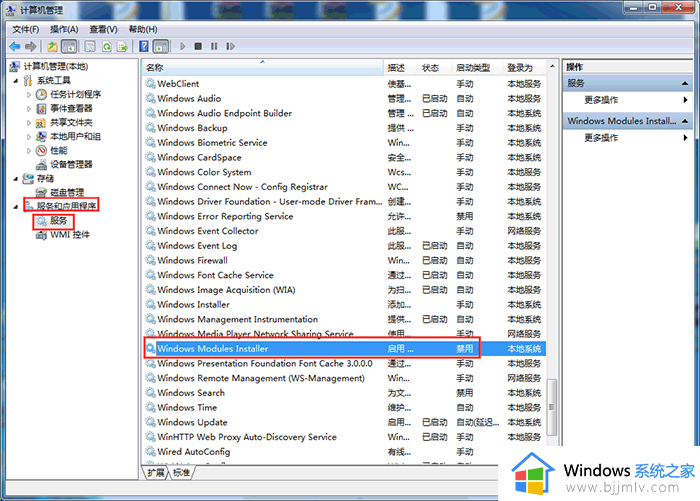
Task: Select the Windows Color System service
Action: tap(344, 172)
